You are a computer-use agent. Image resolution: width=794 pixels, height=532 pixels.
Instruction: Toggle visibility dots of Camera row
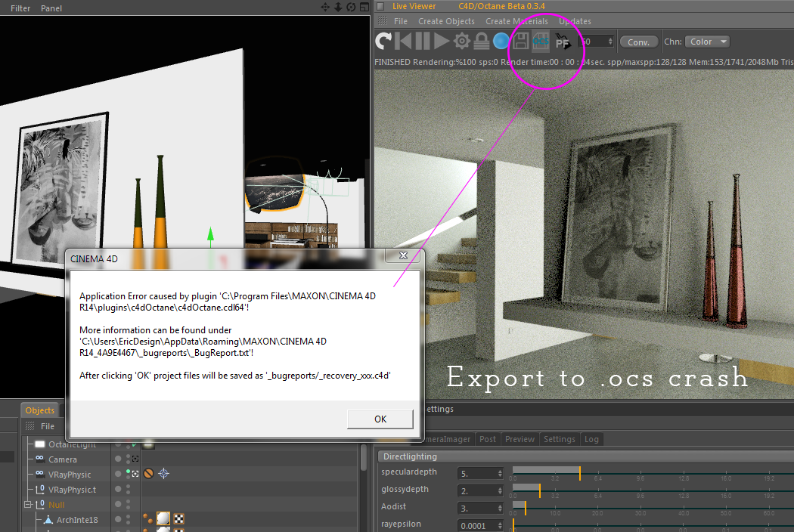pyautogui.click(x=128, y=459)
